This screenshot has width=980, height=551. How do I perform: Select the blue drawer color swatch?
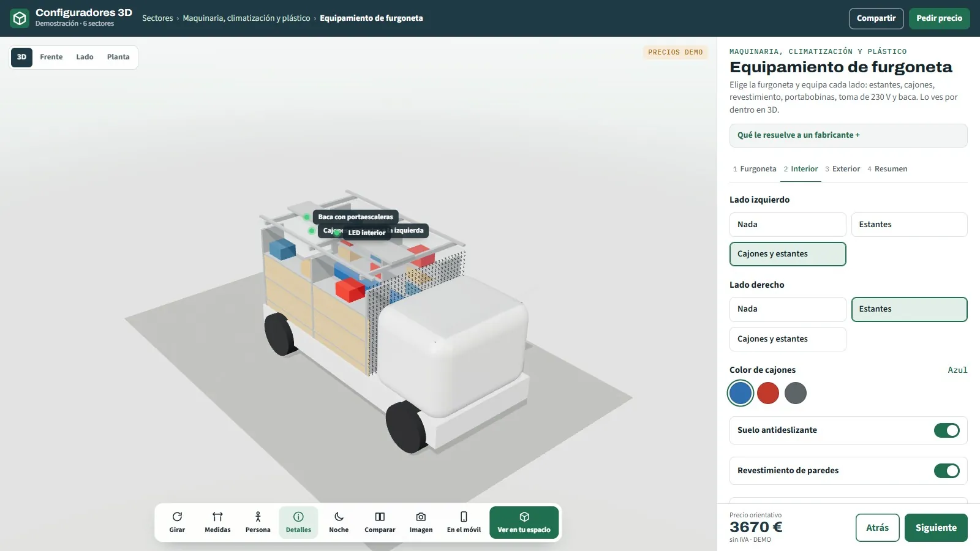(x=741, y=393)
